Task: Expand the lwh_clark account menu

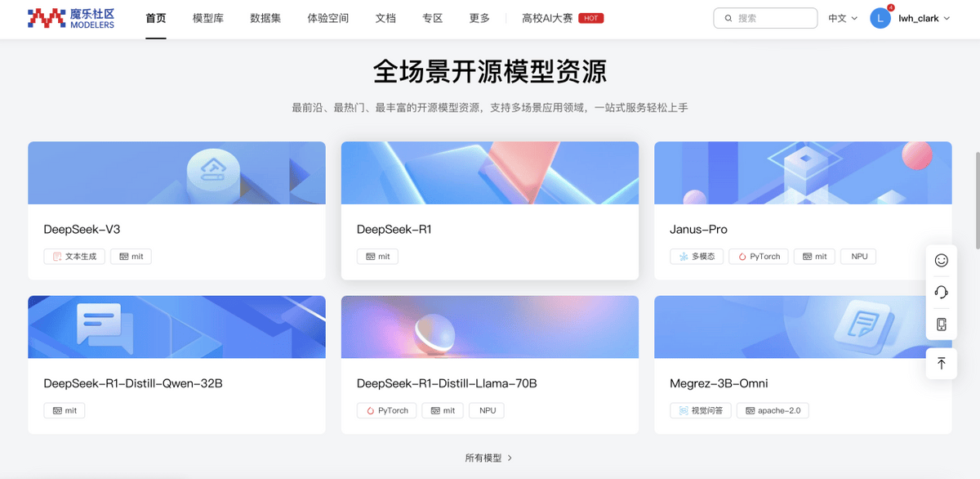Action: [x=924, y=18]
